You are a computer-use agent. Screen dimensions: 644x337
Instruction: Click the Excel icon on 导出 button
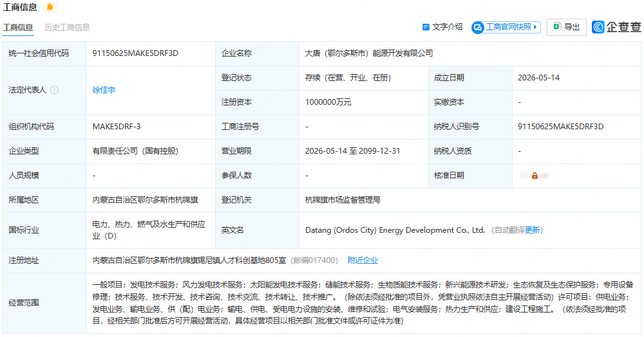(x=557, y=26)
